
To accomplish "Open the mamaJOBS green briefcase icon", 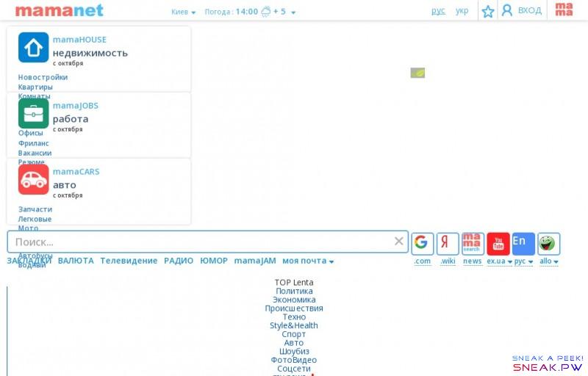I will (33, 114).
